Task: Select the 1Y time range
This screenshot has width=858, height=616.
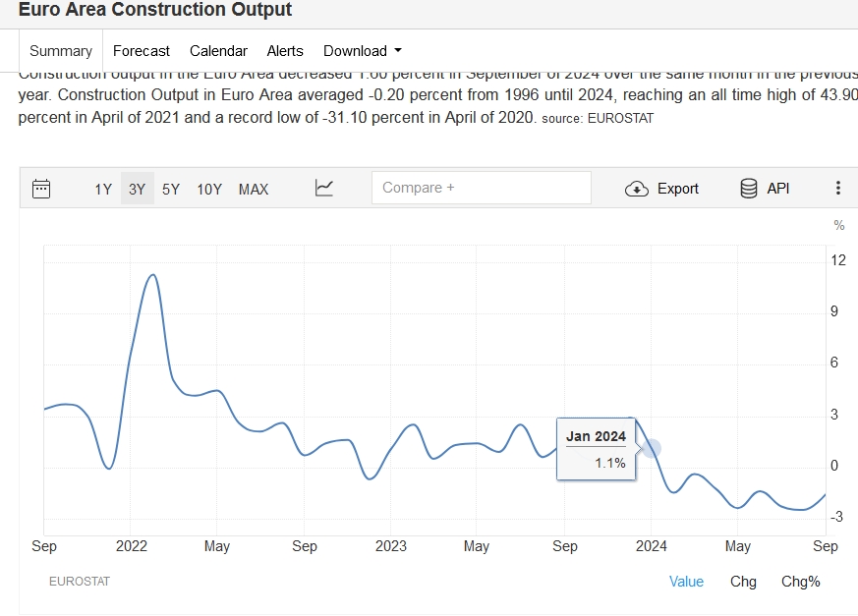Action: 103,190
